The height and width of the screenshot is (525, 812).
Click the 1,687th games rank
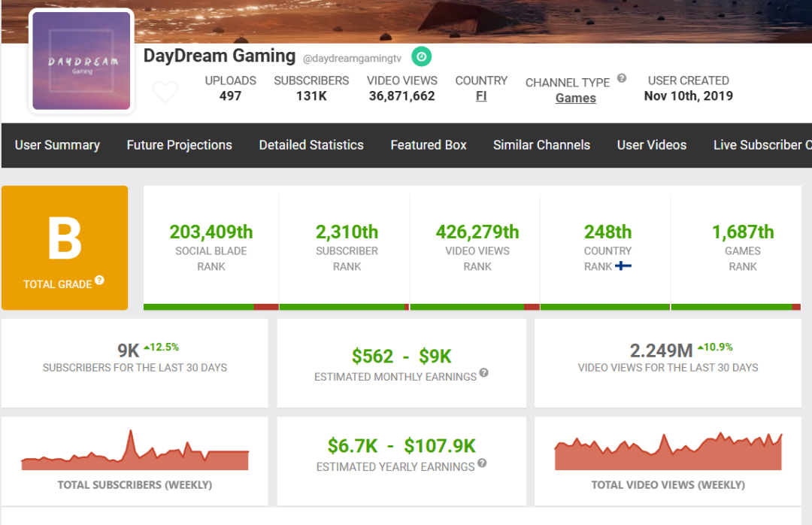click(x=743, y=232)
